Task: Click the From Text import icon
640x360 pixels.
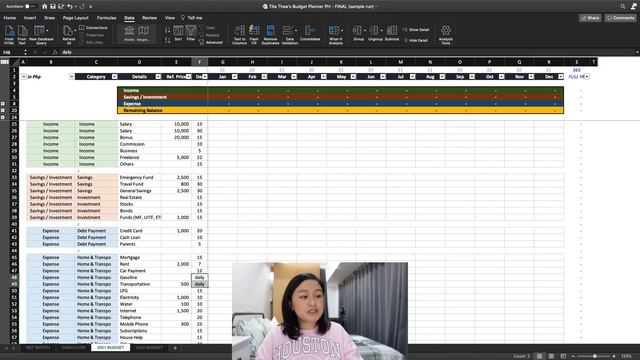Action: click(x=22, y=31)
